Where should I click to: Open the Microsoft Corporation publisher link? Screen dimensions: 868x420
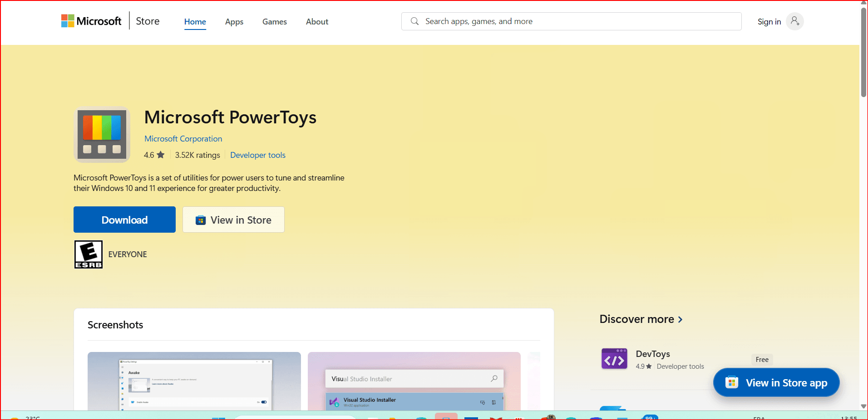click(x=183, y=139)
